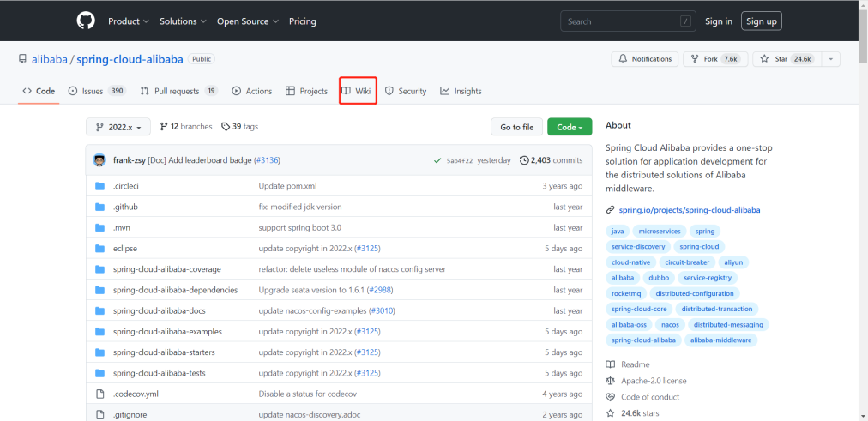This screenshot has width=868, height=421.
Task: Open the Pricing page
Action: pos(302,21)
